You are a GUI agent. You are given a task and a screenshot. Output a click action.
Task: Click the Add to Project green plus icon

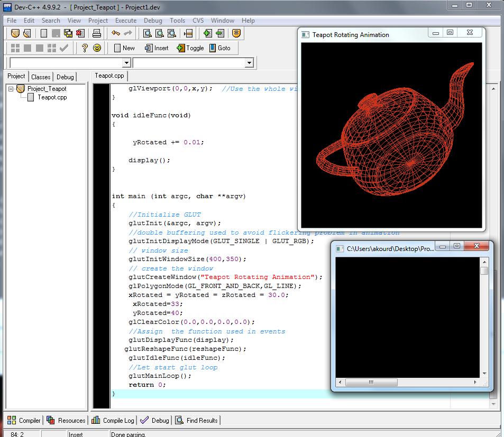tap(208, 33)
